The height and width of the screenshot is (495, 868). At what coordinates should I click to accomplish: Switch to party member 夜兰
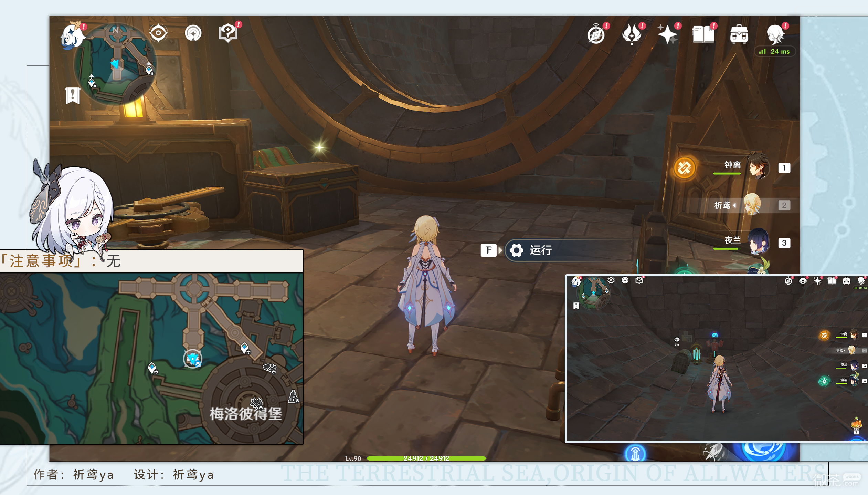click(751, 242)
